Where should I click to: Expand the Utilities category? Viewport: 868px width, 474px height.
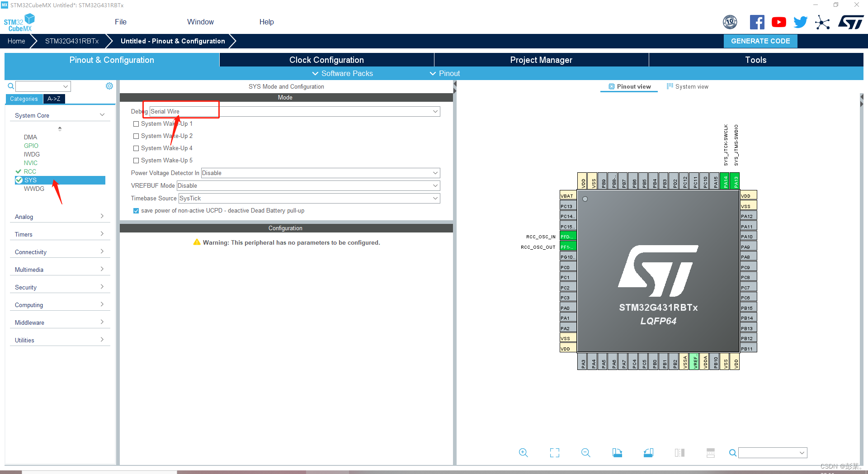coord(60,340)
